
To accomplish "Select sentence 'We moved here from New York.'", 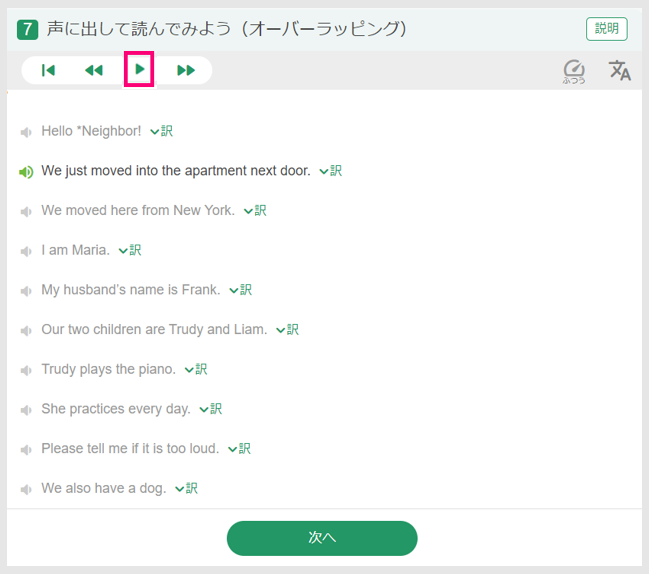I will 138,211.
